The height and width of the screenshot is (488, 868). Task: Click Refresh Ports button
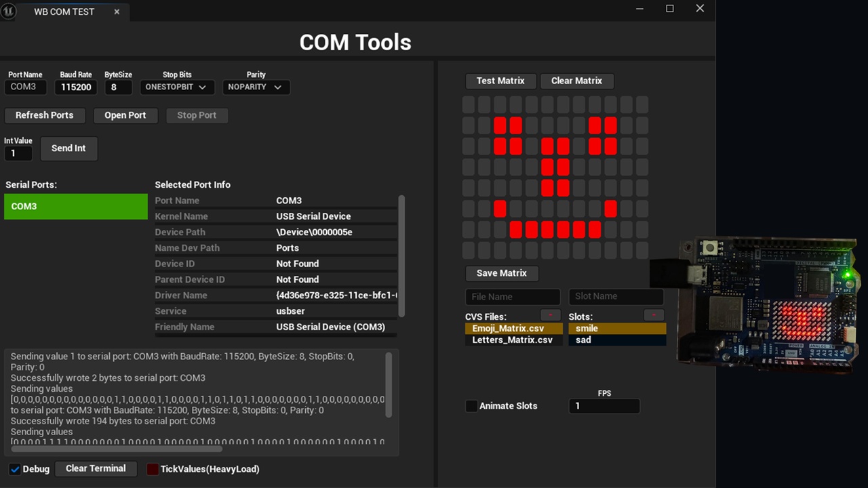click(x=45, y=115)
